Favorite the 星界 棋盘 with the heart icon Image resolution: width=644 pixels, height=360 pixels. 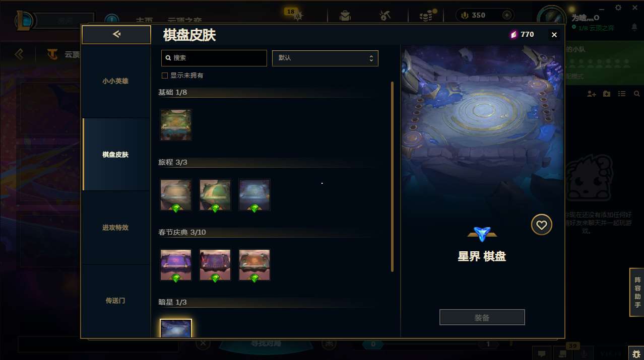coord(542,225)
